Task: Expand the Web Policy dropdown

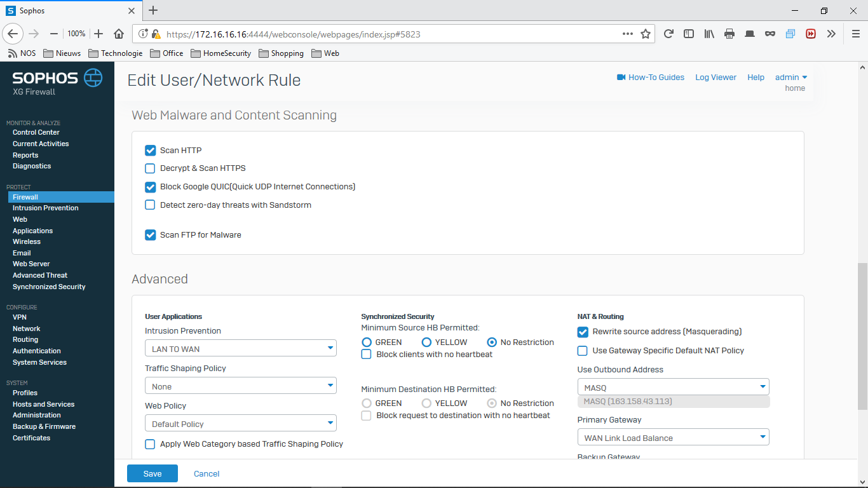Action: pos(240,423)
